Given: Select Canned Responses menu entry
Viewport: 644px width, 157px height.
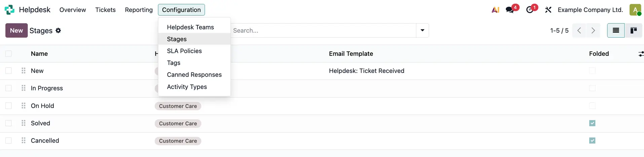Looking at the screenshot, I should pos(194,75).
